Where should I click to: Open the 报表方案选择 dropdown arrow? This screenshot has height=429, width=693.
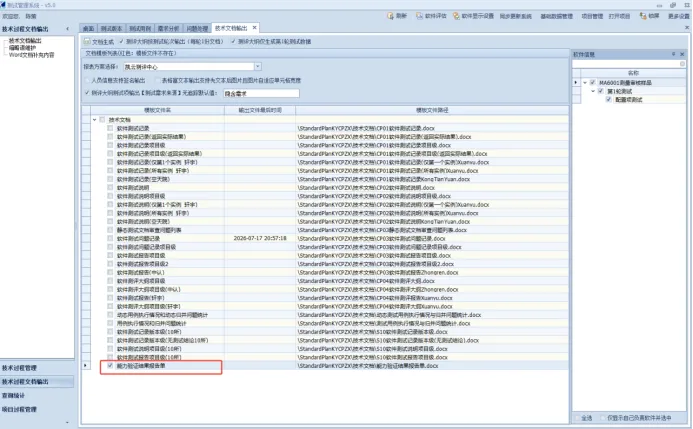coord(258,66)
